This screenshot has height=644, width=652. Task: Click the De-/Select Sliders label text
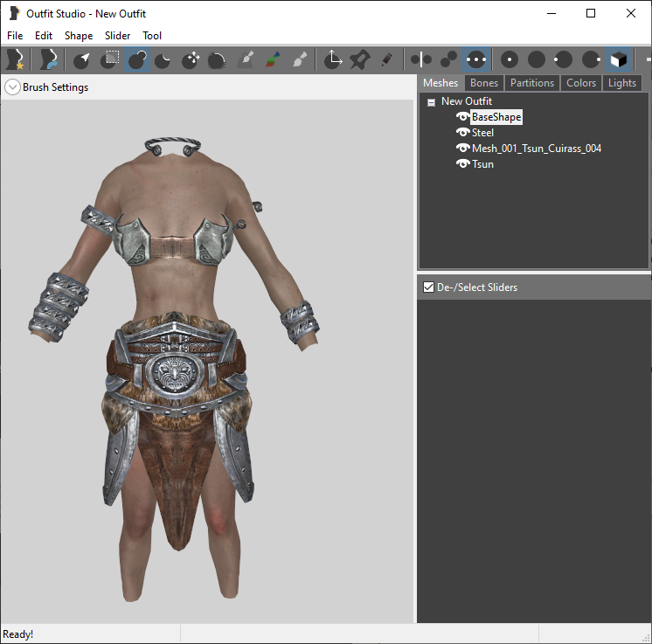(x=477, y=287)
